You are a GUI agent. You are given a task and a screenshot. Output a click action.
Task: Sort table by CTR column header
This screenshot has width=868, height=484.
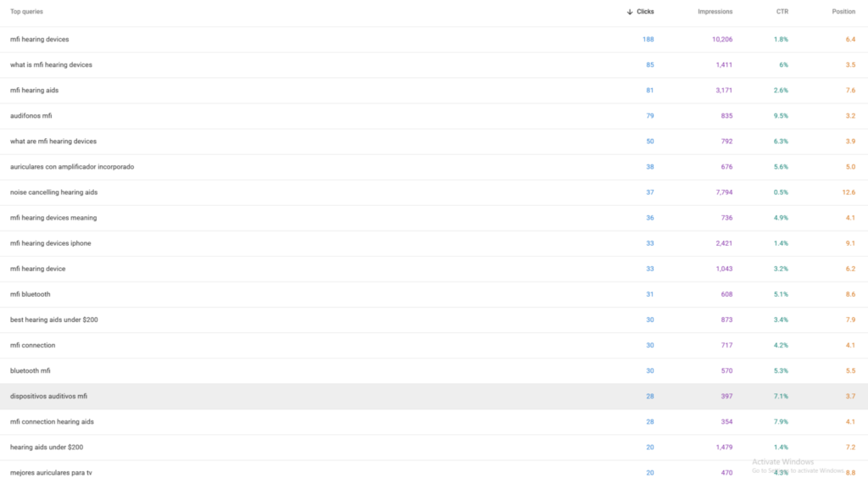tap(782, 12)
